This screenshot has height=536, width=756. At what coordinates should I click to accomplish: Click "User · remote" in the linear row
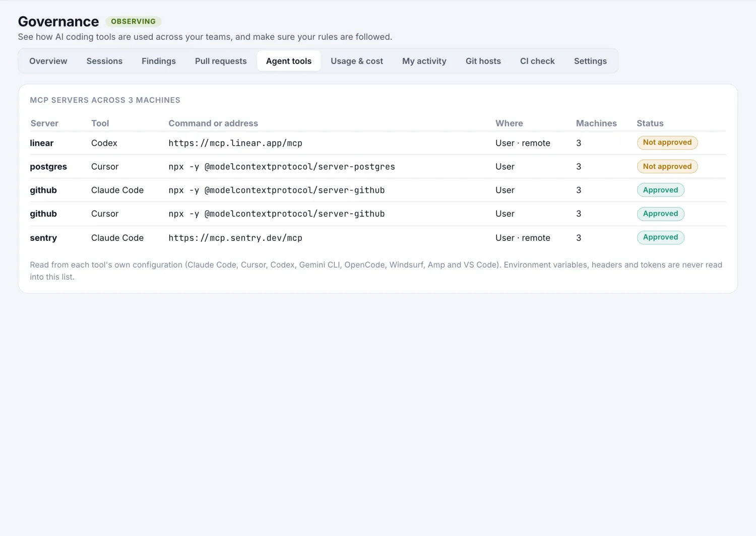(523, 143)
